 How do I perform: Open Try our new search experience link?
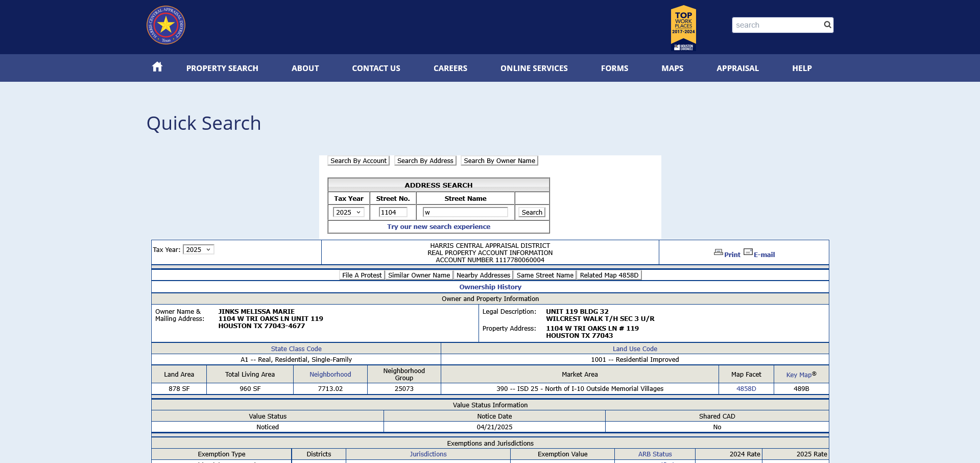(x=439, y=226)
